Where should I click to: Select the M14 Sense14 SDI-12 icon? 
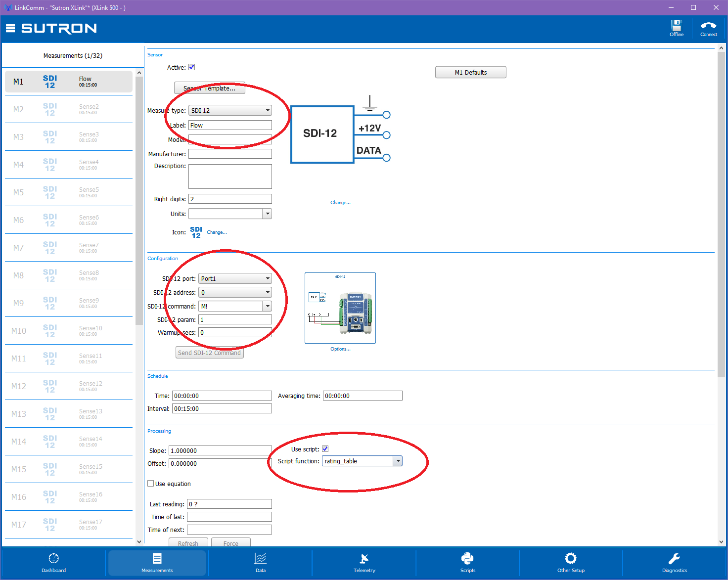tap(50, 442)
